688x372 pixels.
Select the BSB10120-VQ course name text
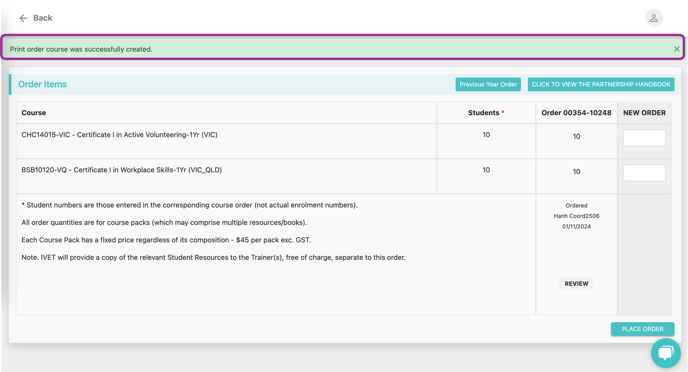122,170
